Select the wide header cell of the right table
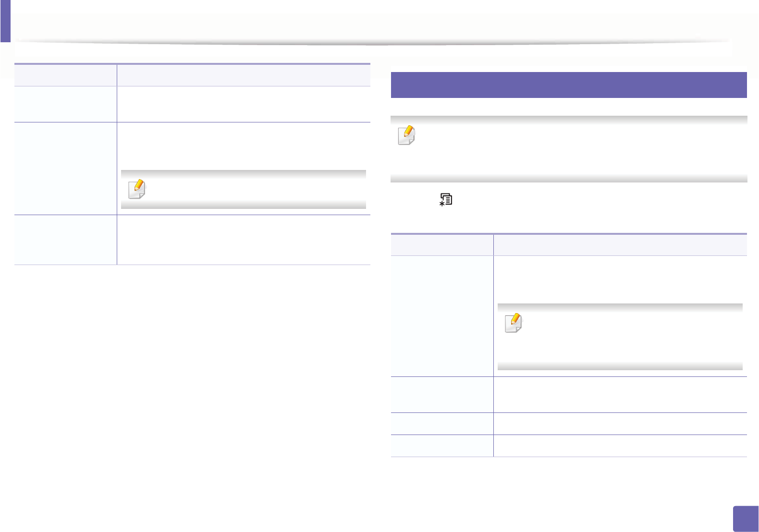The height and width of the screenshot is (532, 759). (620, 245)
